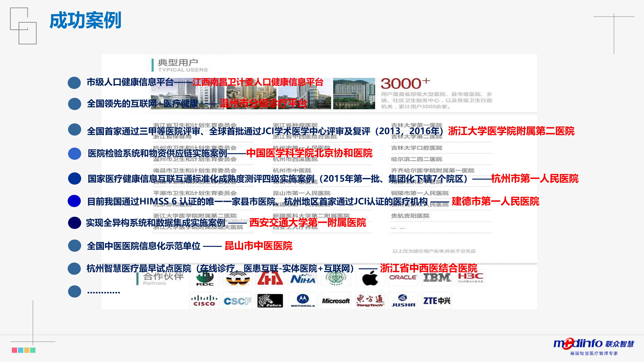
Task: Select the Oracle logo
Action: pos(403,277)
